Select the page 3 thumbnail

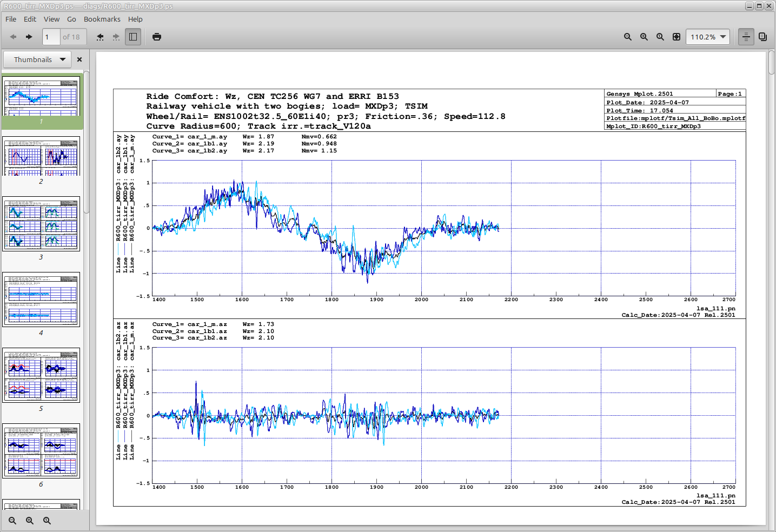41,224
